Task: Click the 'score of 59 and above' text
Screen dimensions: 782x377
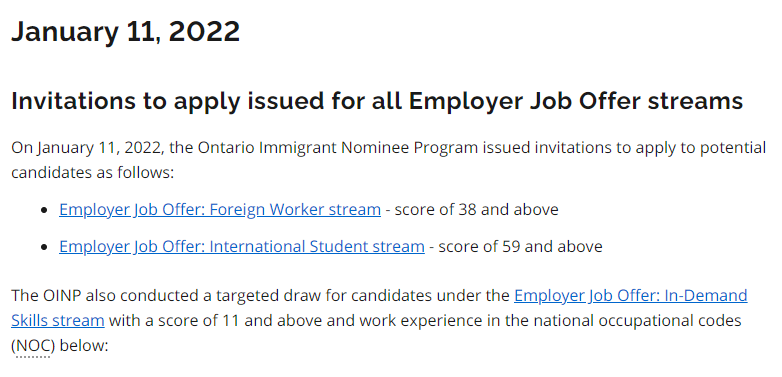Action: tap(520, 246)
